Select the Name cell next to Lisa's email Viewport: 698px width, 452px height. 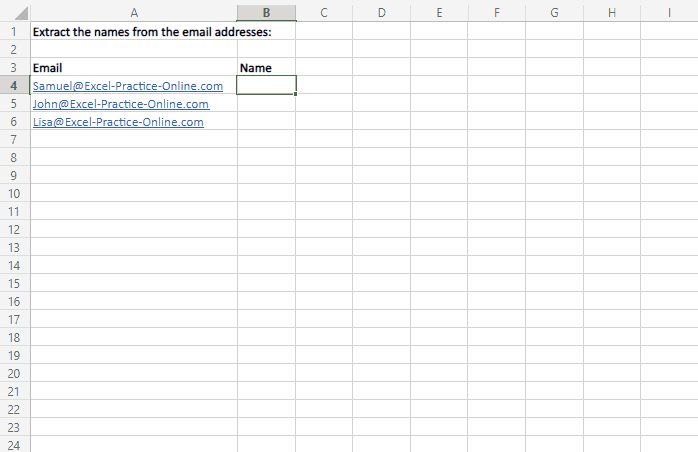pos(266,122)
